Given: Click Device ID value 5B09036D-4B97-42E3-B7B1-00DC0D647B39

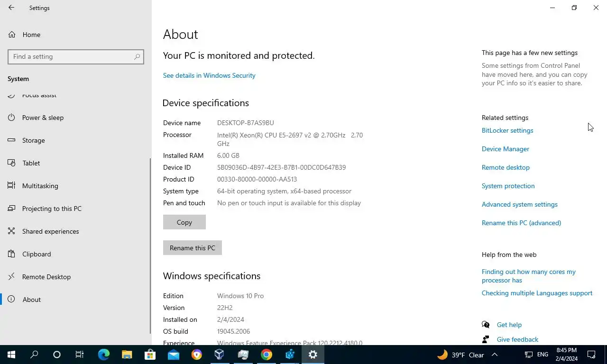Looking at the screenshot, I should (x=281, y=167).
